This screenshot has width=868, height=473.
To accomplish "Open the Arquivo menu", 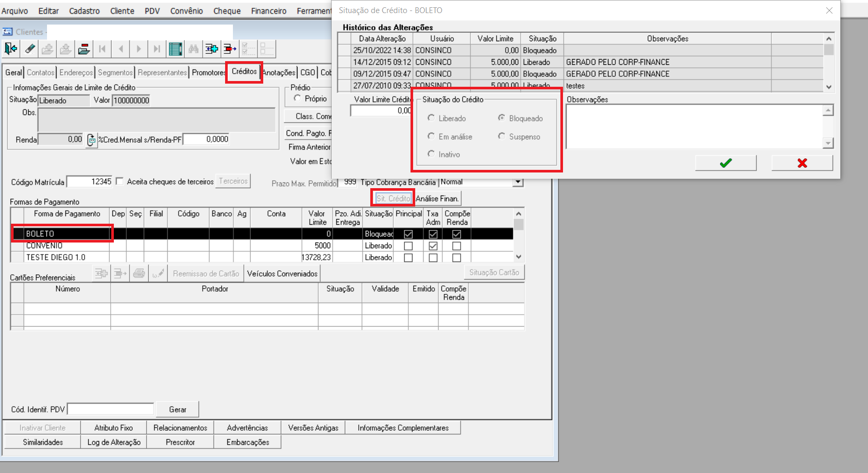I will click(x=15, y=10).
